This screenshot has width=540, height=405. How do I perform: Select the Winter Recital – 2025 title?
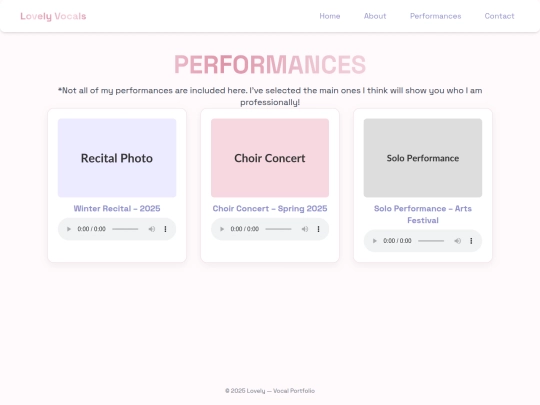click(117, 209)
